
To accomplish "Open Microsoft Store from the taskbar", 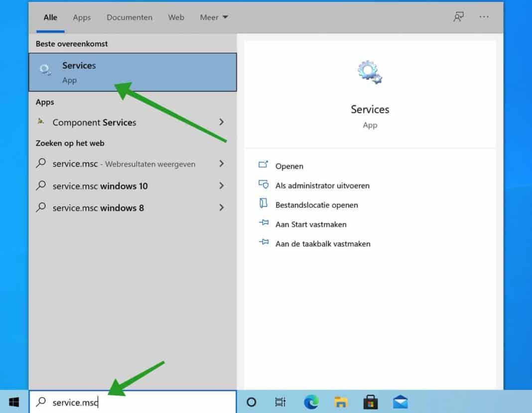I will tap(370, 402).
